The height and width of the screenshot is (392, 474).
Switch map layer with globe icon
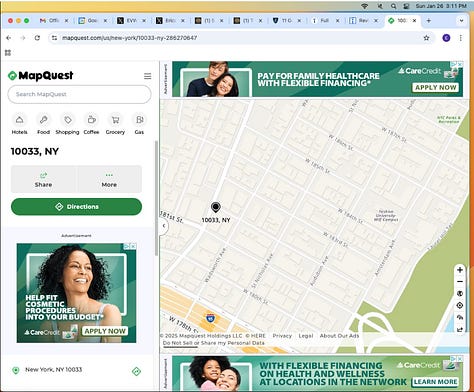click(x=460, y=294)
